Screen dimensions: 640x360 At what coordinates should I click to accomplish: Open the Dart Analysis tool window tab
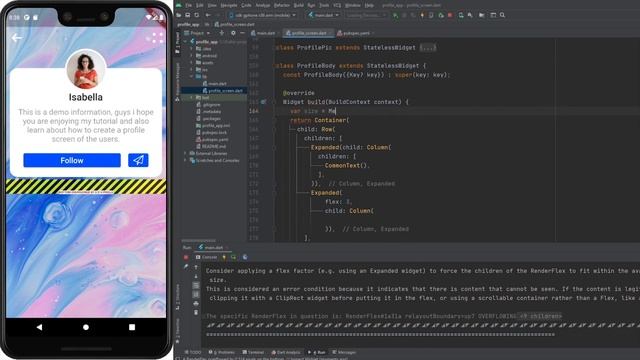pos(286,352)
